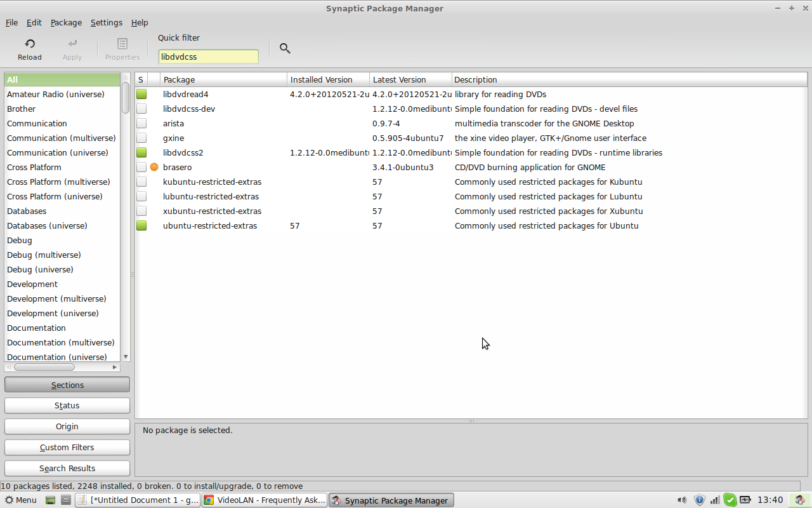Click the battery power tray icon
Viewport: 812px width, 508px height.
coord(745,500)
